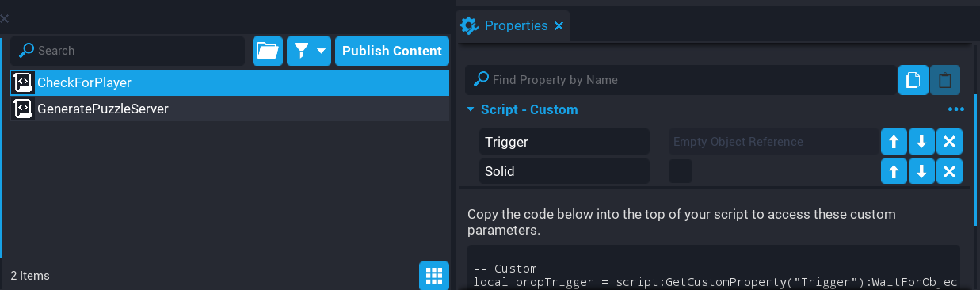Open the folder icon beside search
The height and width of the screenshot is (290, 980).
point(268,51)
